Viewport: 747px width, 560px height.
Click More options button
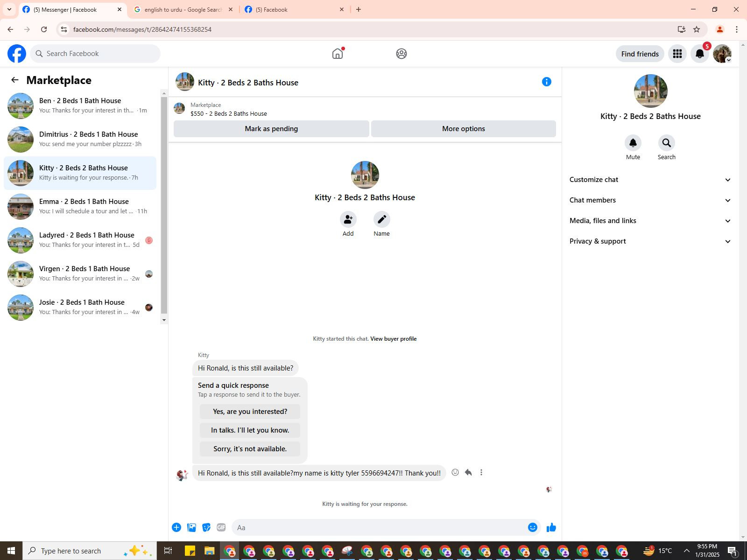[x=464, y=129]
